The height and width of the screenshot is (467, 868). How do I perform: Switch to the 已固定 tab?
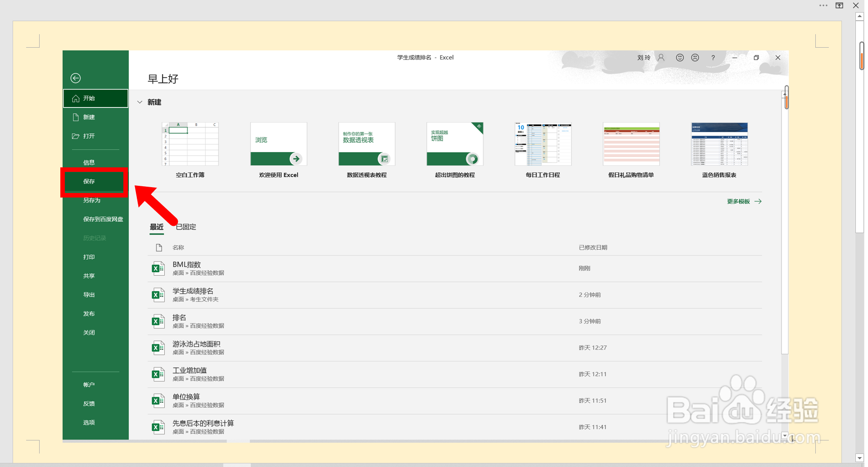(186, 227)
